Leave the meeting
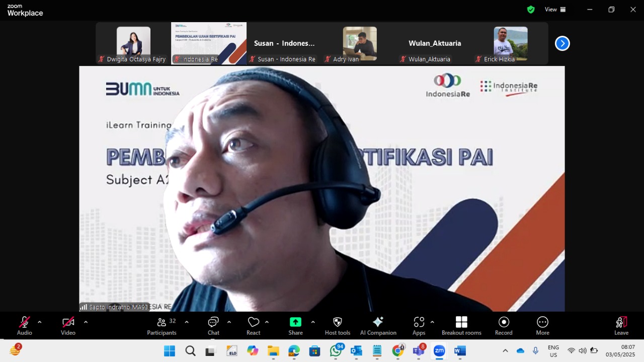The width and height of the screenshot is (644, 362). coord(621,326)
